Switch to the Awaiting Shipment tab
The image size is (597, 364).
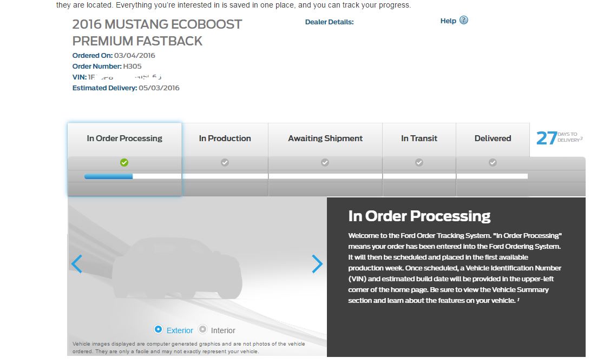pyautogui.click(x=325, y=139)
